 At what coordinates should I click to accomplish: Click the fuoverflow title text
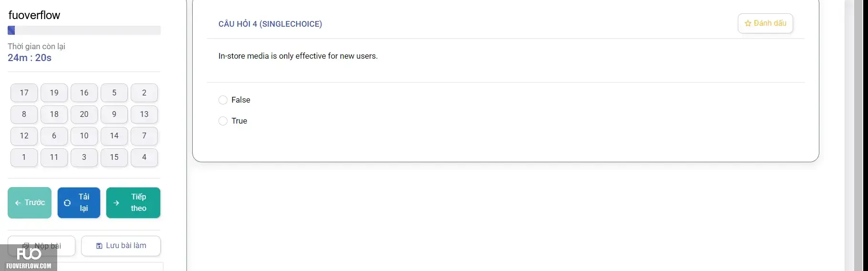pyautogui.click(x=34, y=15)
